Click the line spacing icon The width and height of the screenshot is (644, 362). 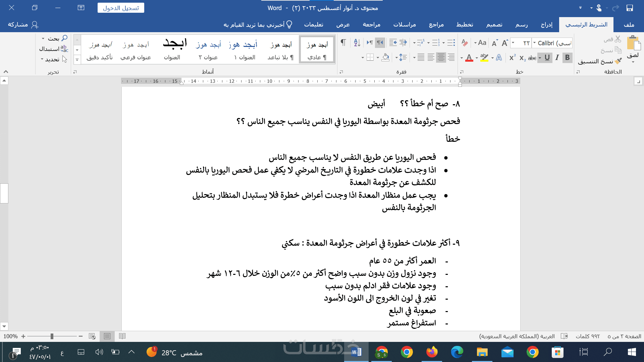tap(403, 58)
